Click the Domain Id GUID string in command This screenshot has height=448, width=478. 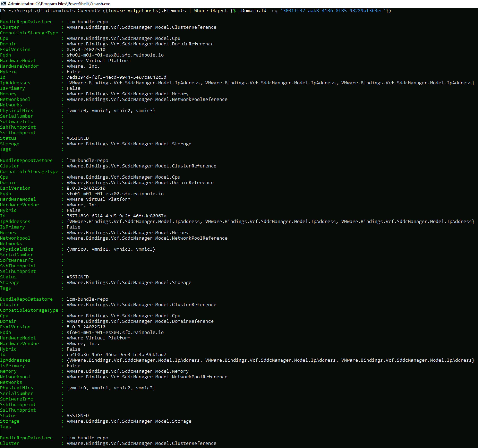333,11
